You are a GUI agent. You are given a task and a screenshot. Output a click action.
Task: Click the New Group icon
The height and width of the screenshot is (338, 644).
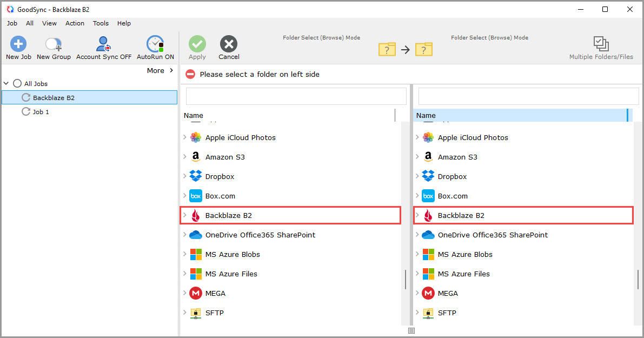(54, 44)
